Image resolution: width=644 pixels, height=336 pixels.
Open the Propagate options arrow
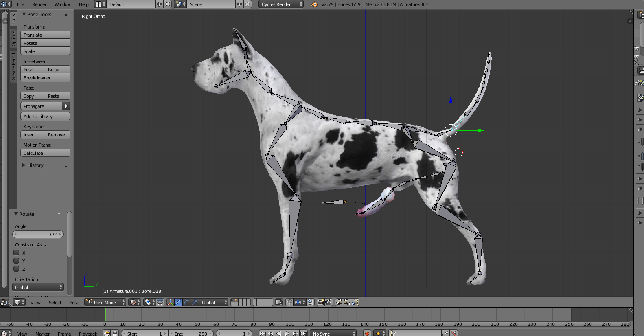click(66, 106)
